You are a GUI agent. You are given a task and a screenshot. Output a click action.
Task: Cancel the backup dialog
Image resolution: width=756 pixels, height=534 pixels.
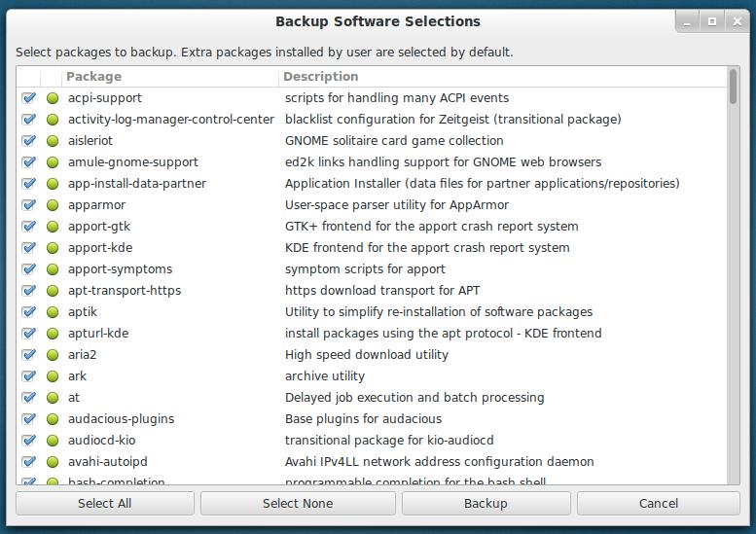[x=658, y=504]
